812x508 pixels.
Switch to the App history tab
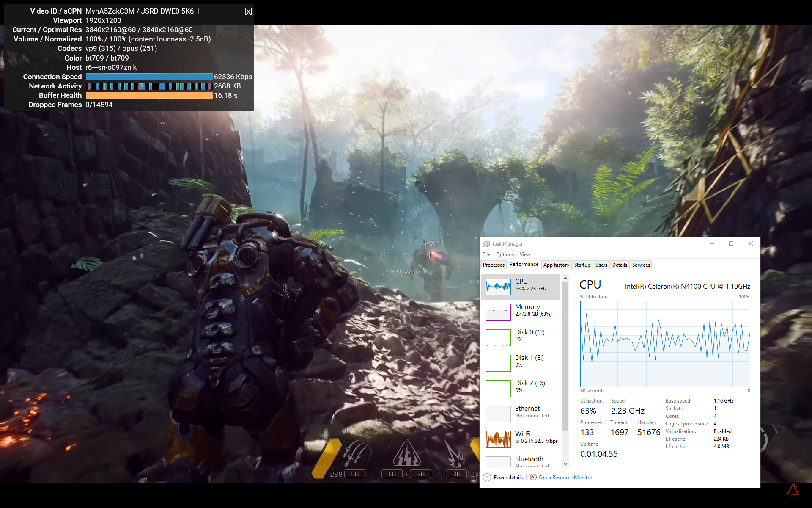tap(556, 265)
